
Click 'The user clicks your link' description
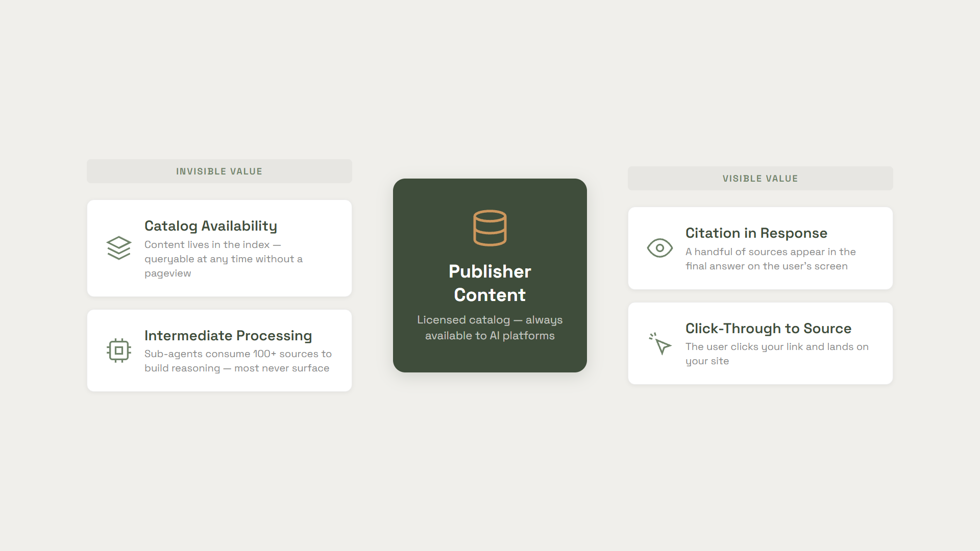point(776,354)
